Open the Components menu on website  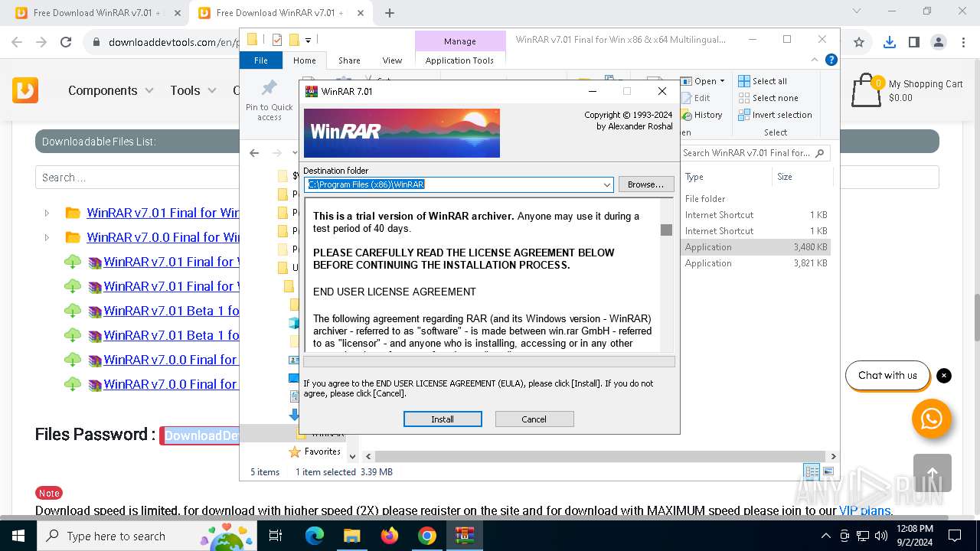[111, 90]
